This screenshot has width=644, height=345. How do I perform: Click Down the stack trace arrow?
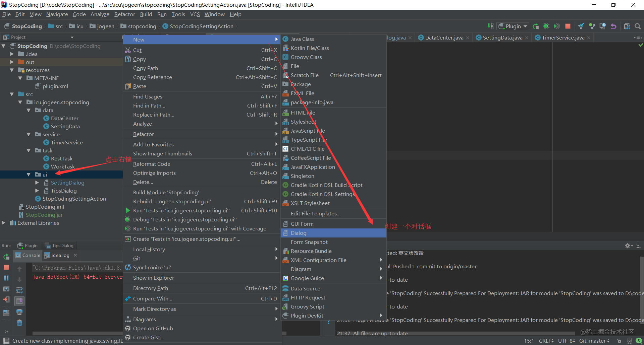tap(19, 279)
